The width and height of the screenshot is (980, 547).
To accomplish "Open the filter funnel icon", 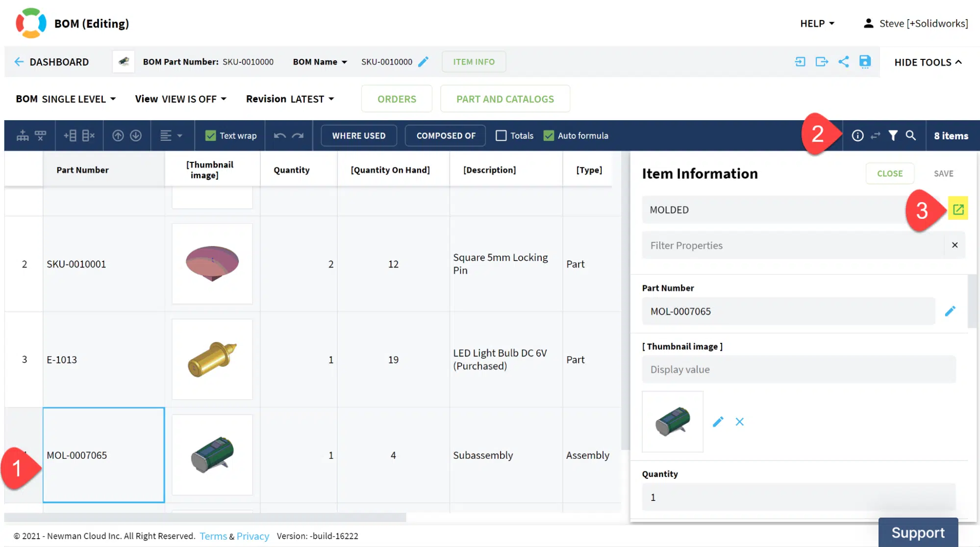I will [x=893, y=135].
